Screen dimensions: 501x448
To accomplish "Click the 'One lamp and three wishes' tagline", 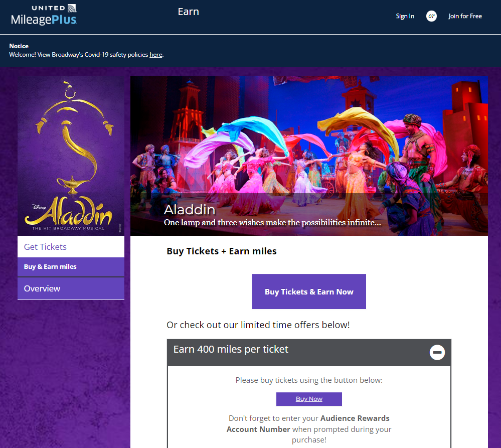I will coord(272,222).
